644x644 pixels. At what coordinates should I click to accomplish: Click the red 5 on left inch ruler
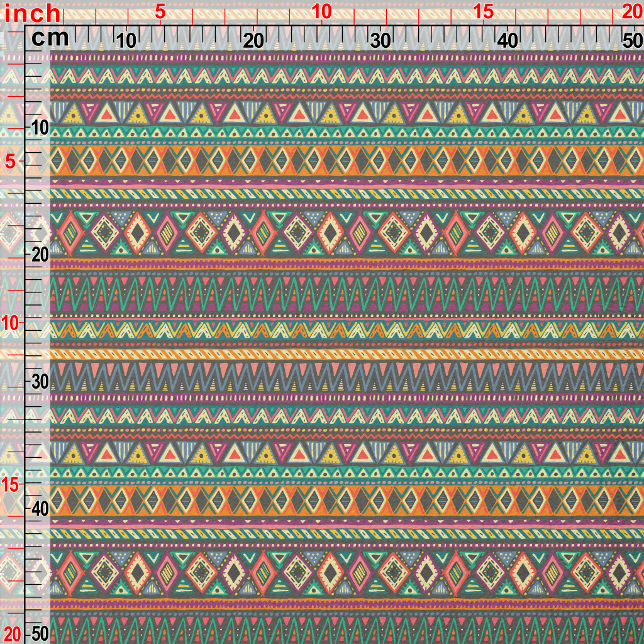click(10, 162)
